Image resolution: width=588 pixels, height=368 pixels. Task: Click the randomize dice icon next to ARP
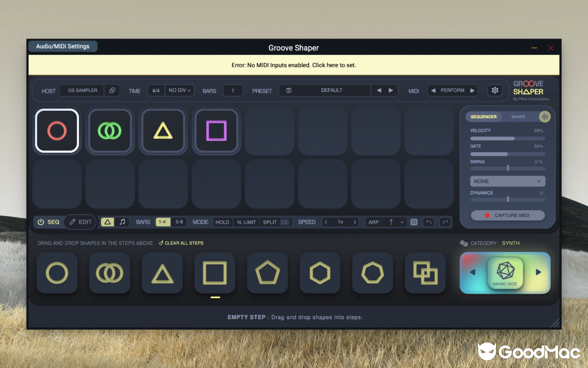point(413,222)
